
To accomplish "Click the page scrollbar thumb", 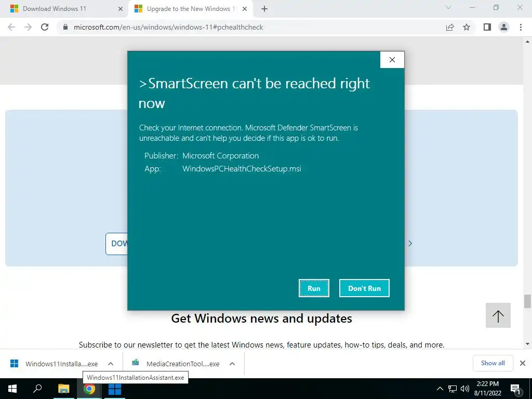I will pos(527,301).
